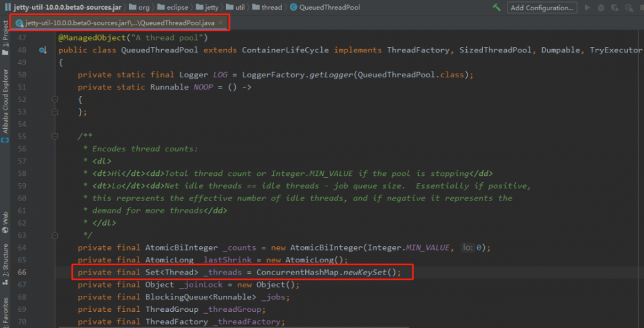Click the thread folder breadcrumb
Screen dimensions: 644x328
click(x=267, y=7)
